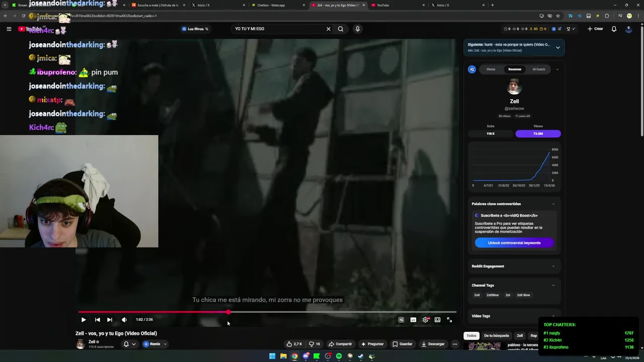Viewport: 644px width, 362px height.
Task: Click Unlock controversial keywords button
Action: point(514,243)
